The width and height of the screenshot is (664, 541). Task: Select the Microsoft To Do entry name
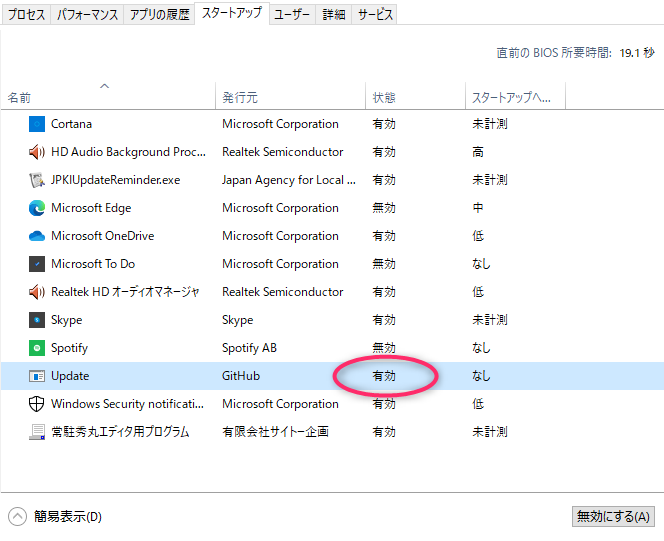point(93,264)
